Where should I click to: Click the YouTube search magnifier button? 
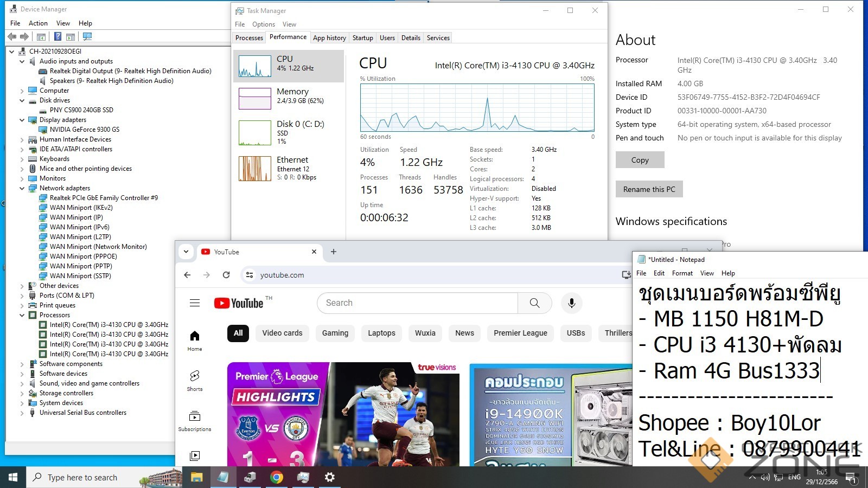[534, 303]
